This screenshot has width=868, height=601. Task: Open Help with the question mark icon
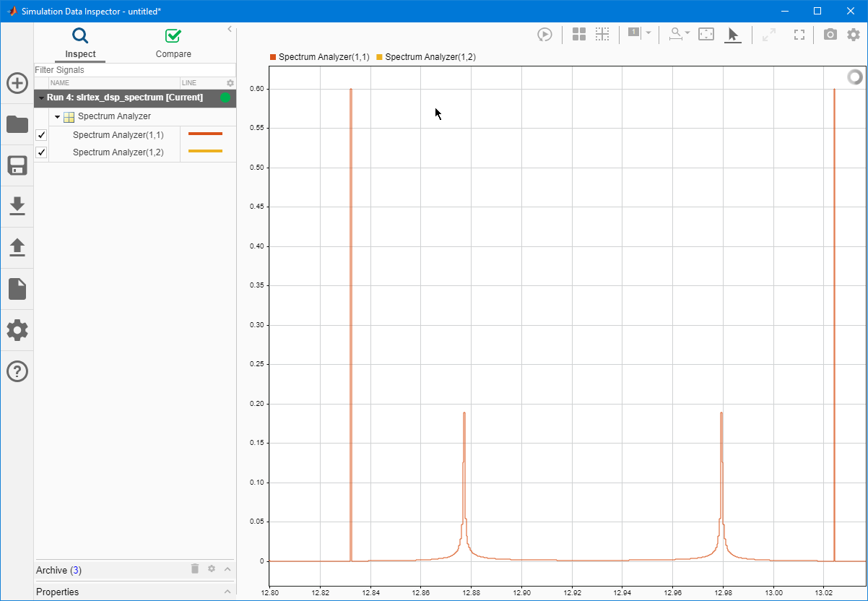click(17, 371)
